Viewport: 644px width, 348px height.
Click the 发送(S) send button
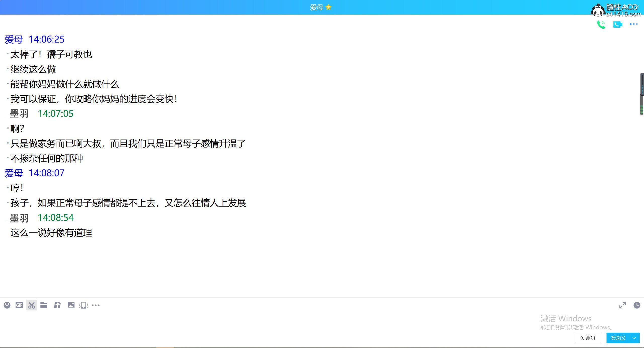618,338
